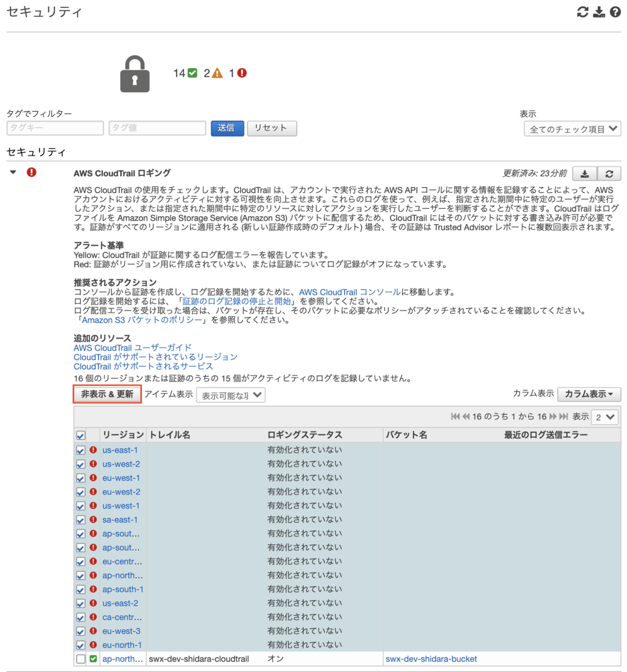This screenshot has width=627, height=672.
Task: Refresh all checks icon at page top
Action: [583, 12]
